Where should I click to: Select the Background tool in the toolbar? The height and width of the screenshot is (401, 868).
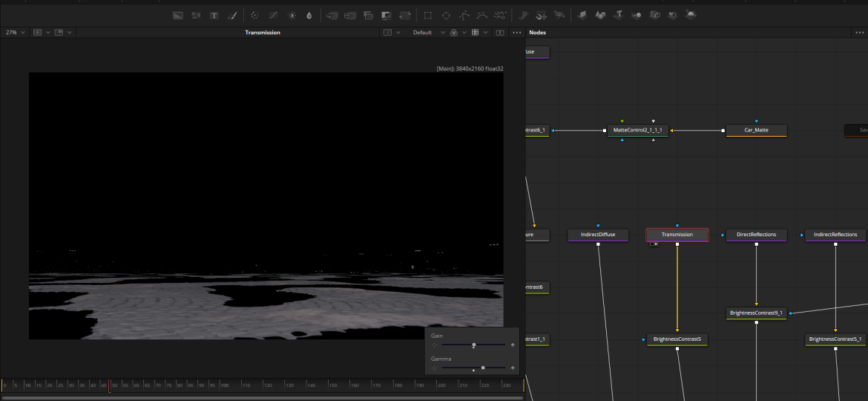pos(178,16)
